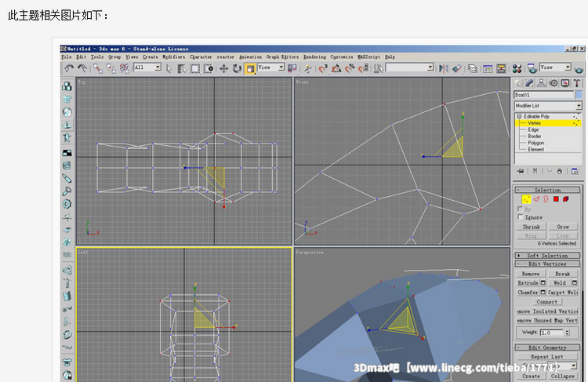This screenshot has width=588, height=382.
Task: Activate the Select Object arrow tool
Action: pyautogui.click(x=169, y=69)
